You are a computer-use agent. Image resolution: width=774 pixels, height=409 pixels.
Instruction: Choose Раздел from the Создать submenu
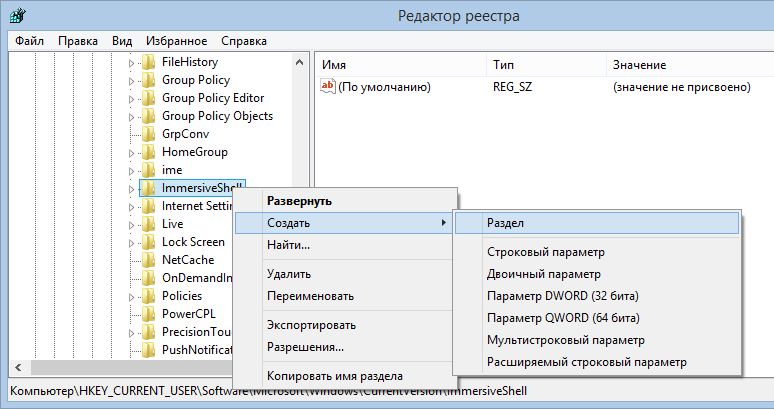[505, 222]
